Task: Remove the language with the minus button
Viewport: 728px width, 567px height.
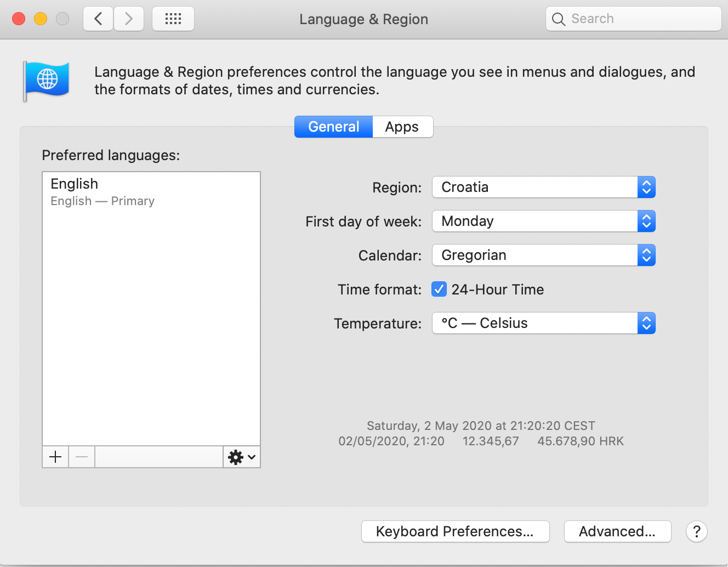Action: pyautogui.click(x=82, y=457)
